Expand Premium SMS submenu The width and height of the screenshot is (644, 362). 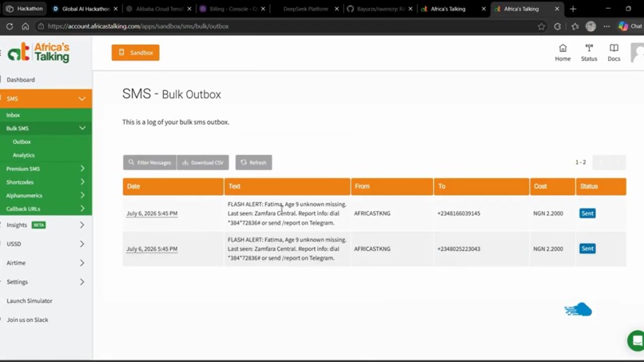[x=82, y=169]
